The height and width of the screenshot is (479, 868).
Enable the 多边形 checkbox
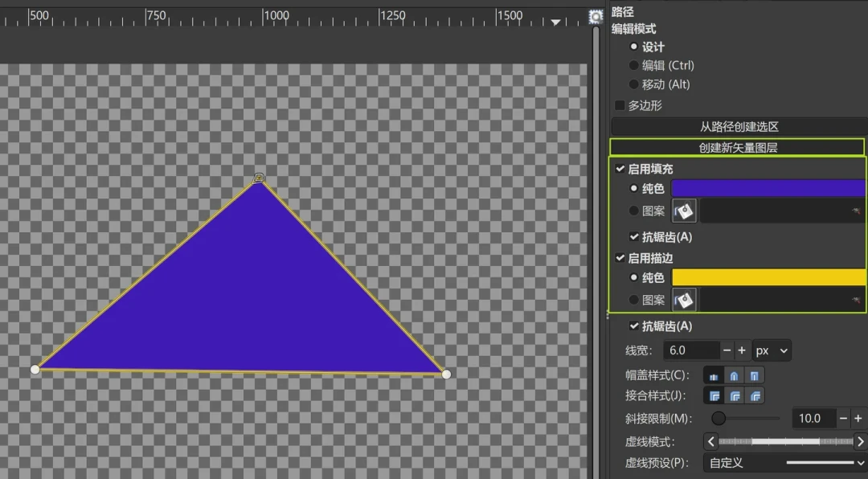620,105
